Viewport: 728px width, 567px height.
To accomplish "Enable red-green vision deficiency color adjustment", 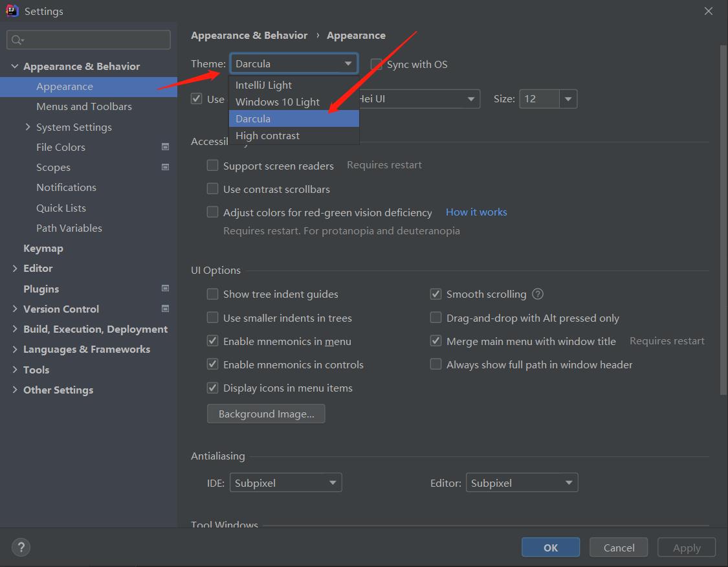I will [213, 212].
